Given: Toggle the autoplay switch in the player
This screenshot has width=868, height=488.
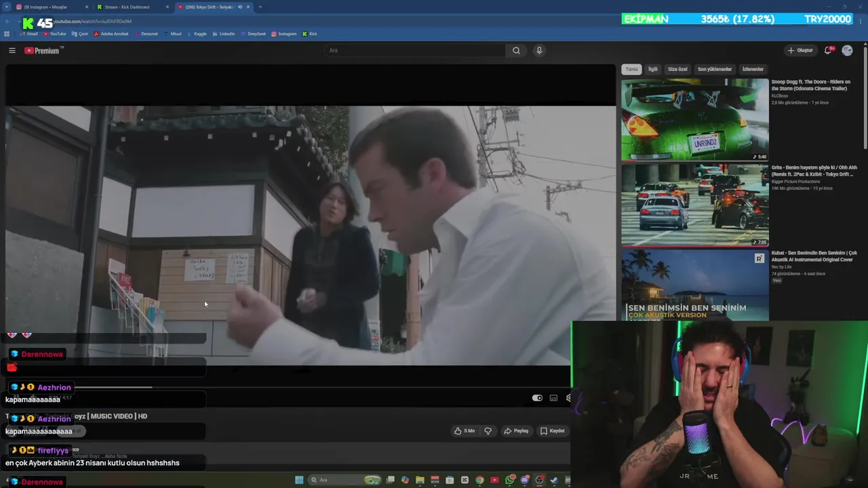Looking at the screenshot, I should [x=537, y=398].
